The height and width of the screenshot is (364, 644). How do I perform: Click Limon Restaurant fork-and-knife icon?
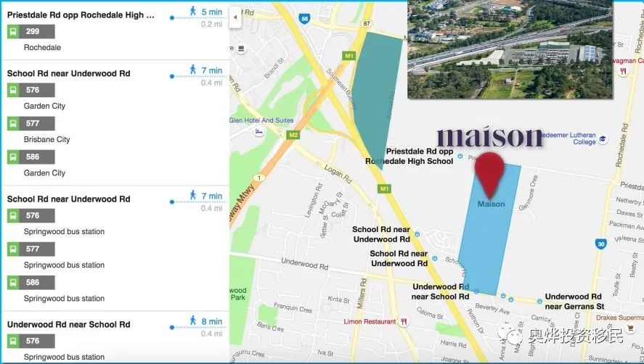click(404, 322)
